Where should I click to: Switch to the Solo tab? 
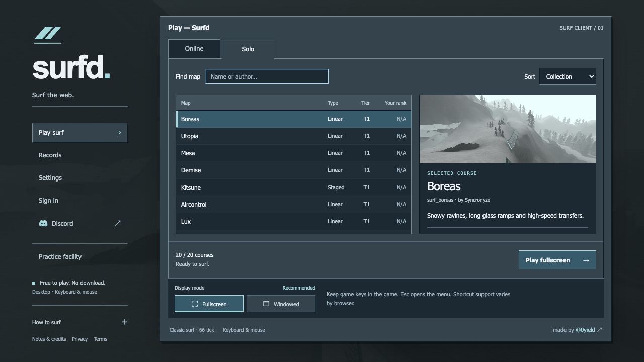pos(248,49)
